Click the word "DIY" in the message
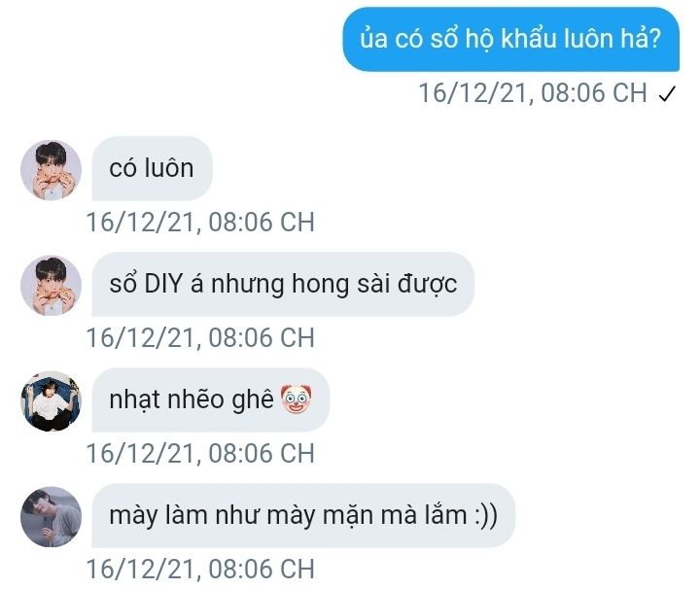Screen dimensions: 700x589 click(163, 284)
